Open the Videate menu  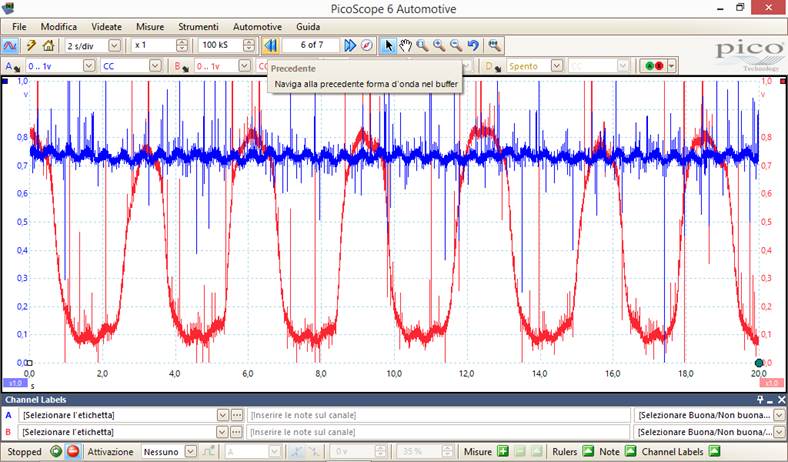[x=107, y=27]
